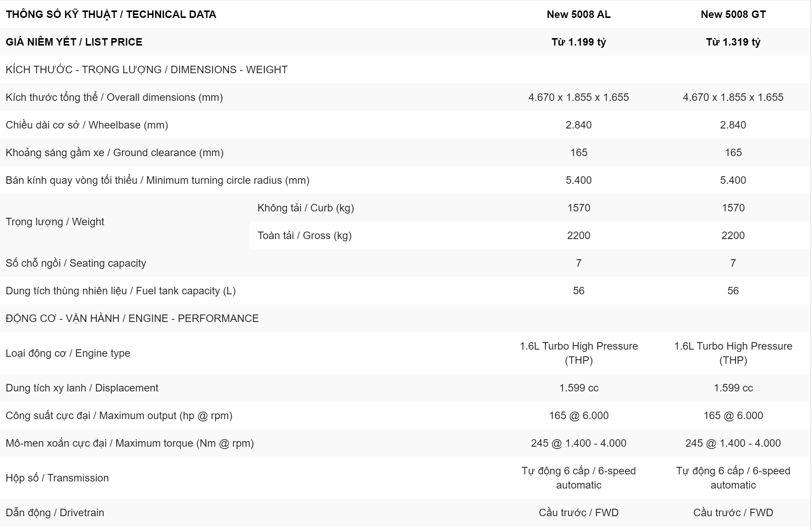The width and height of the screenshot is (812, 530).
Task: Select the Overall dimensions row label
Action: point(114,97)
